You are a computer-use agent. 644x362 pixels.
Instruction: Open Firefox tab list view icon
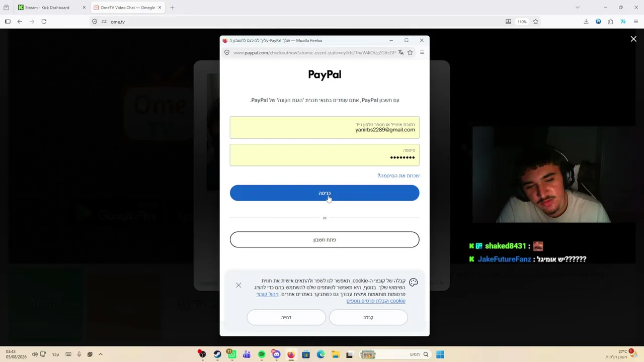[x=6, y=8]
